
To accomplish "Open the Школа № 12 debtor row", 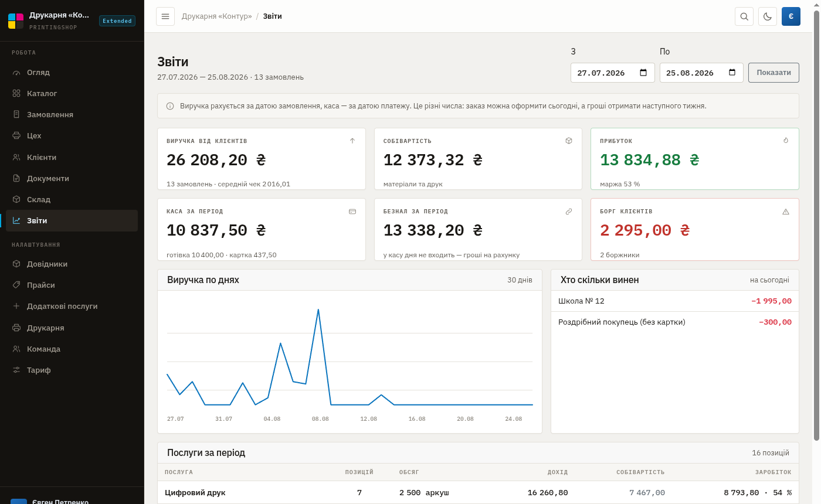I will coord(675,301).
